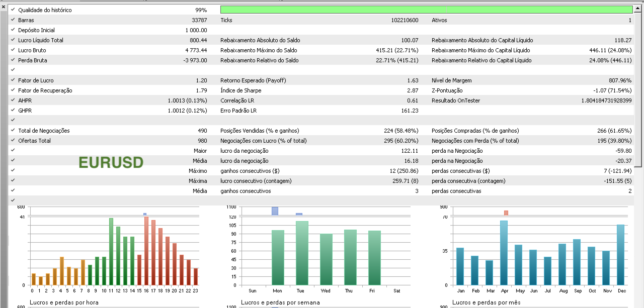Screen dimensions: 644x308
Task: Click the EURUSD symbol label
Action: 111,162
